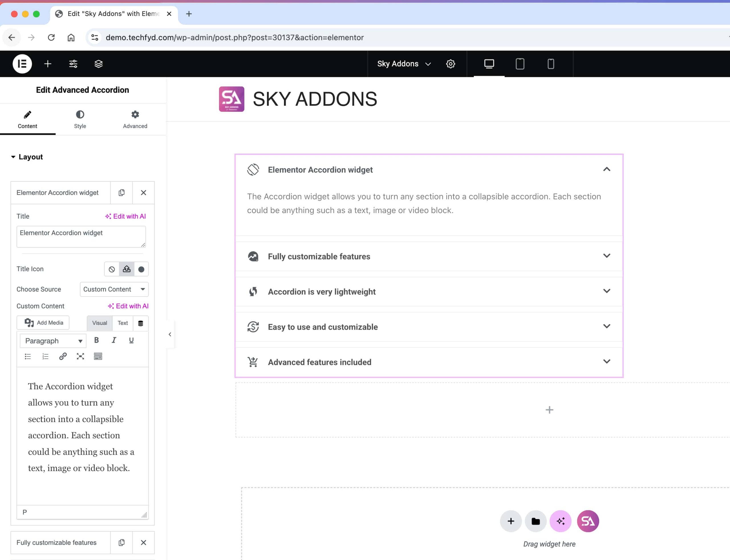
Task: Open icon library for Title Icon
Action: click(x=141, y=269)
